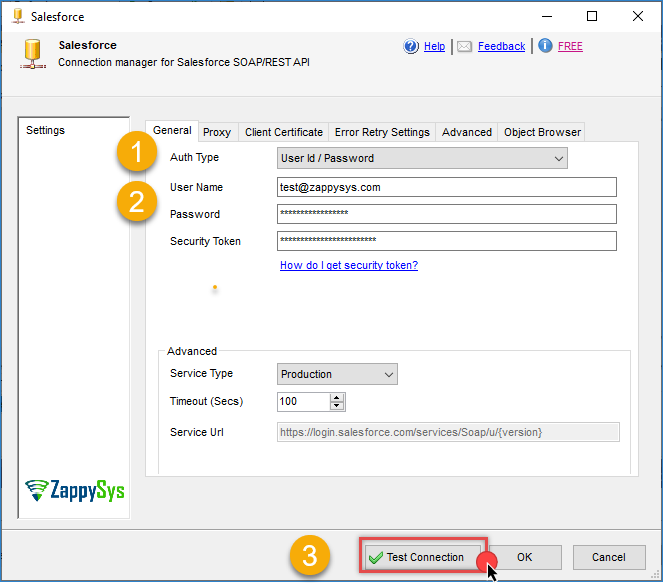This screenshot has height=583, width=663.
Task: Open the Client Certificate tab
Action: (284, 132)
